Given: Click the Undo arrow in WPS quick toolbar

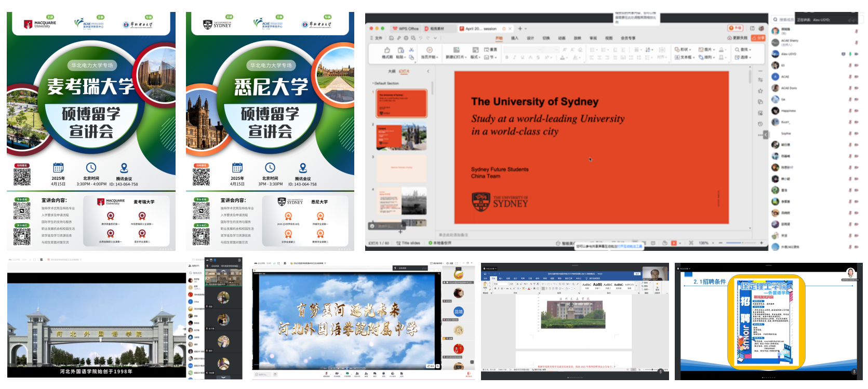Looking at the screenshot, I should (x=421, y=38).
